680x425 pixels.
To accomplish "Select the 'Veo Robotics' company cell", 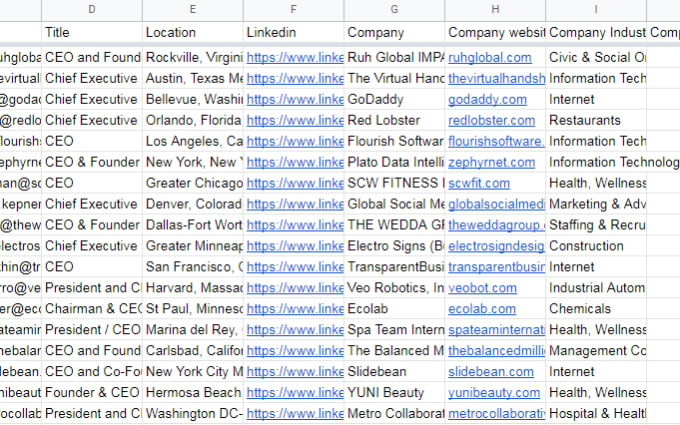I will point(395,288).
